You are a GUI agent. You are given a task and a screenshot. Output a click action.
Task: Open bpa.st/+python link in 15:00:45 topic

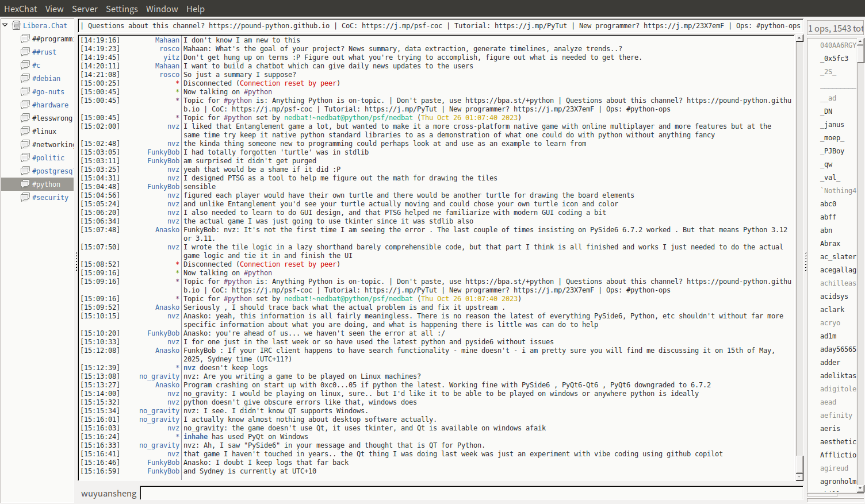pyautogui.click(x=510, y=101)
